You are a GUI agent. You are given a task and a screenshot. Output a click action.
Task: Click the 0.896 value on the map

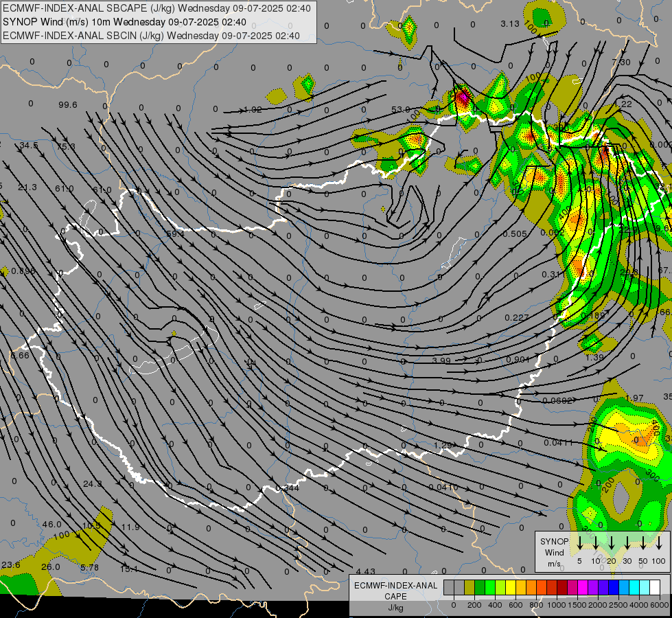click(x=23, y=271)
